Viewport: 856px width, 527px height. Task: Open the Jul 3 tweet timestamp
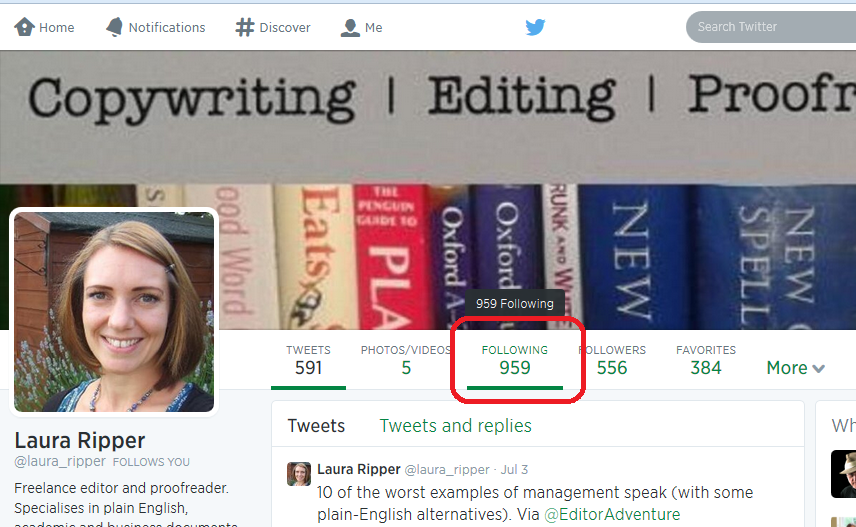(516, 469)
